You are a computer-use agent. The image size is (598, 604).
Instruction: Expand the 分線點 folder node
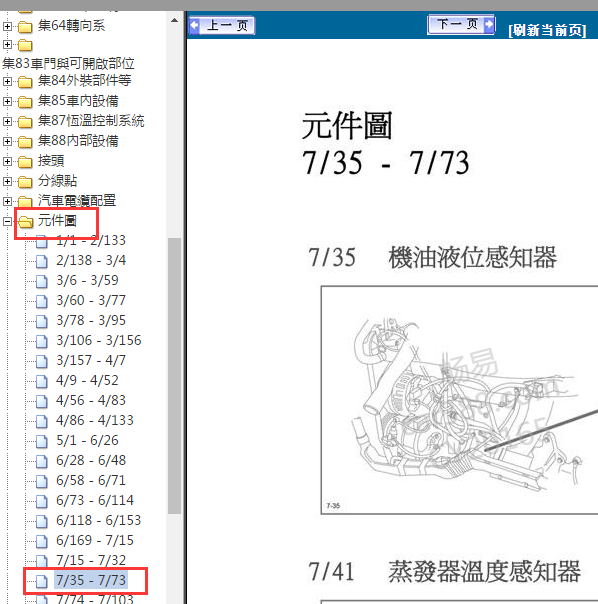(x=7, y=181)
